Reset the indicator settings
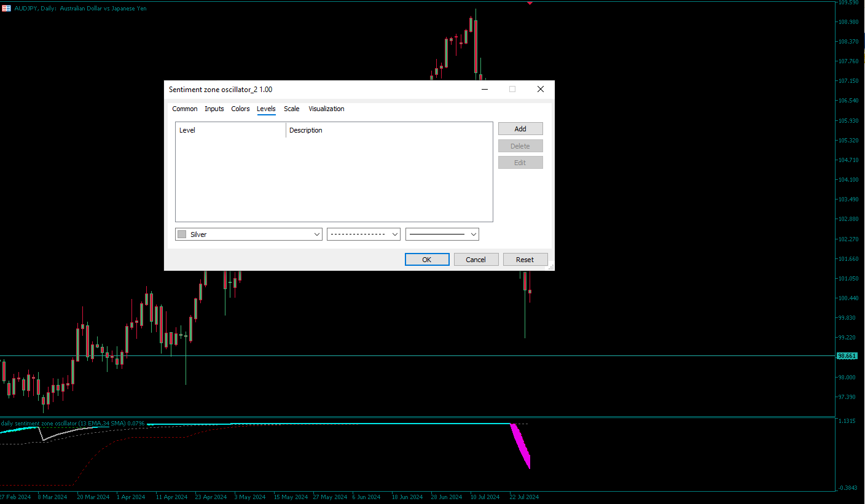The width and height of the screenshot is (865, 504). pyautogui.click(x=525, y=259)
